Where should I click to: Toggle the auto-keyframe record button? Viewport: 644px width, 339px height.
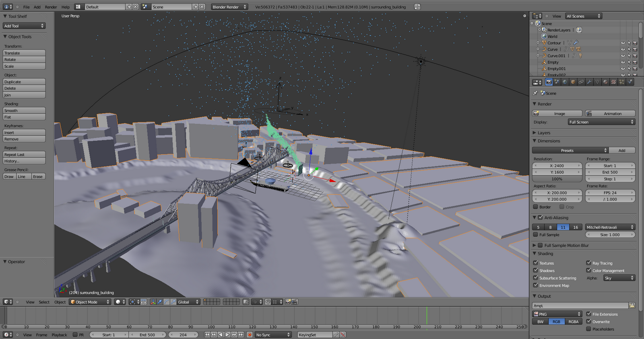point(250,335)
